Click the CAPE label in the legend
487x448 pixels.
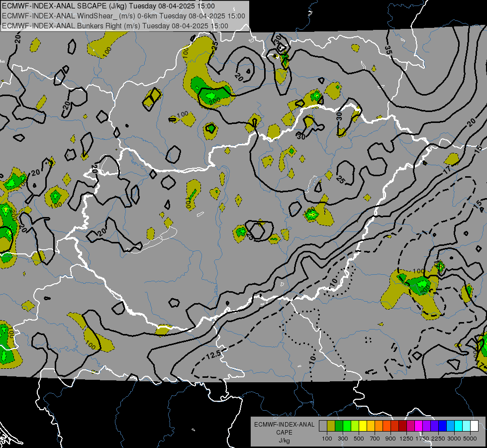[x=284, y=433]
